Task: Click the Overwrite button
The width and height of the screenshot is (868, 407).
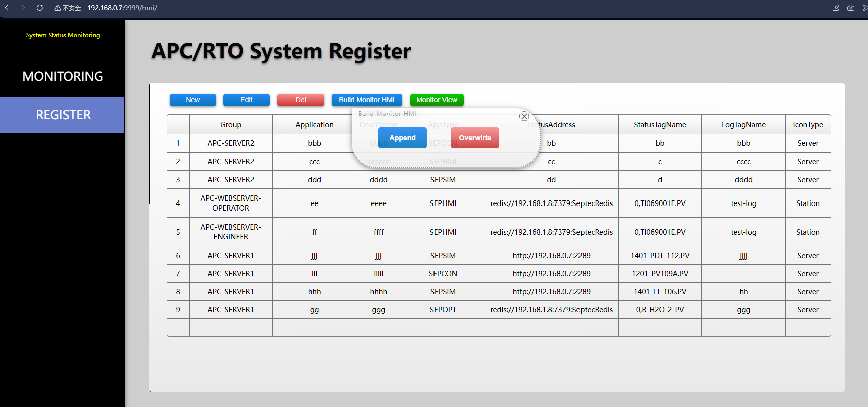Action: (475, 138)
